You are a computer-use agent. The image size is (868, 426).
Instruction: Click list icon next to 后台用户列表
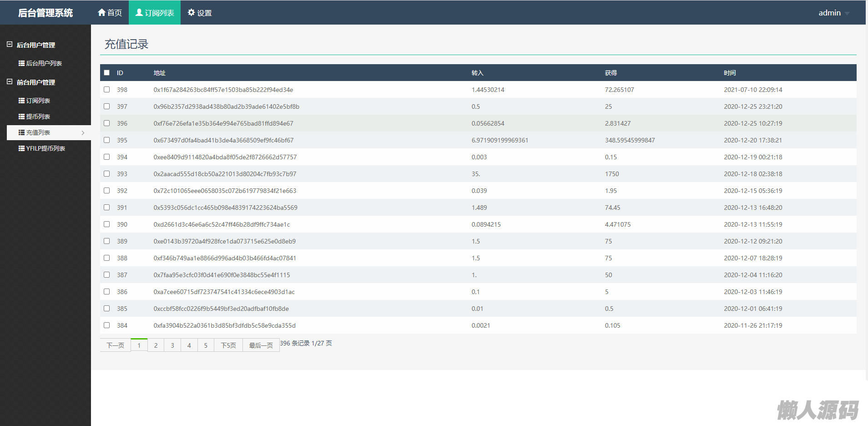pyautogui.click(x=21, y=63)
